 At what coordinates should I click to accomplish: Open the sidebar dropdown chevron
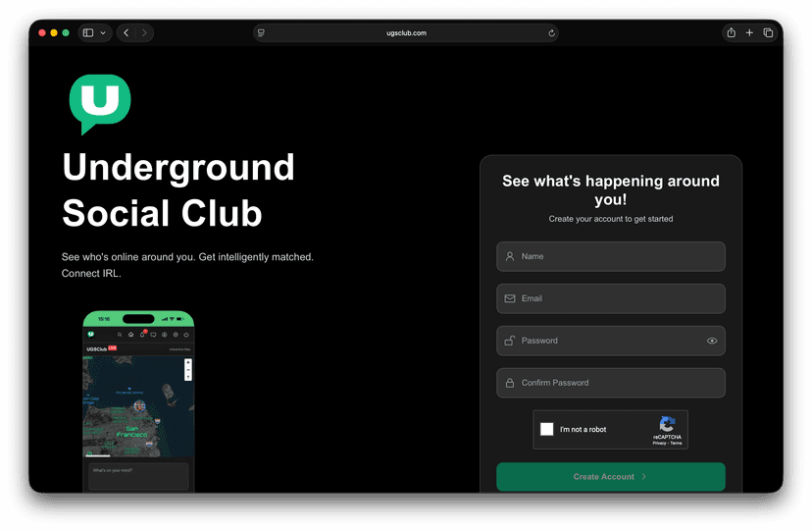pos(103,32)
